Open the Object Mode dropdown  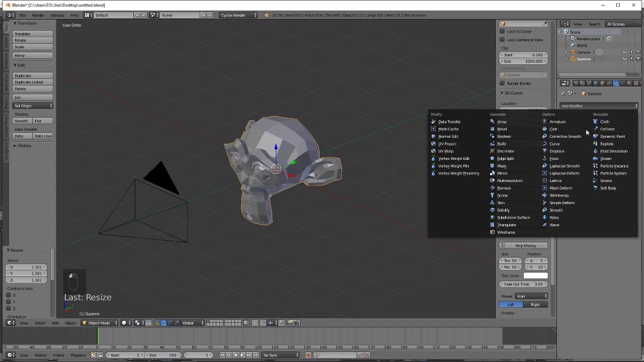[x=100, y=323]
